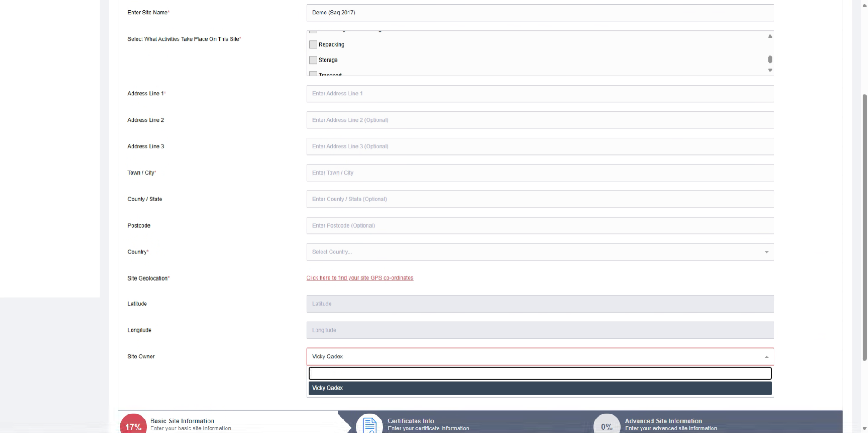Click the Enter Site Name field
Screen dimensions: 868x433
tap(540, 13)
